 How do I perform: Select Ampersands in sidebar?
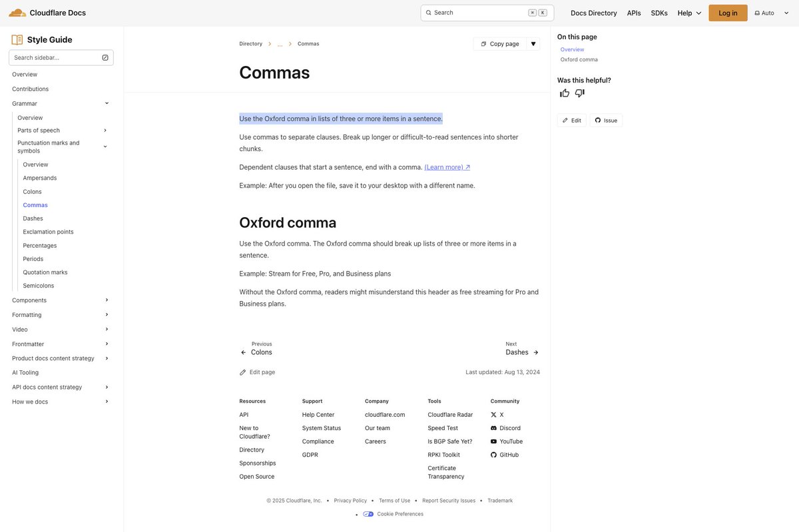(x=40, y=178)
